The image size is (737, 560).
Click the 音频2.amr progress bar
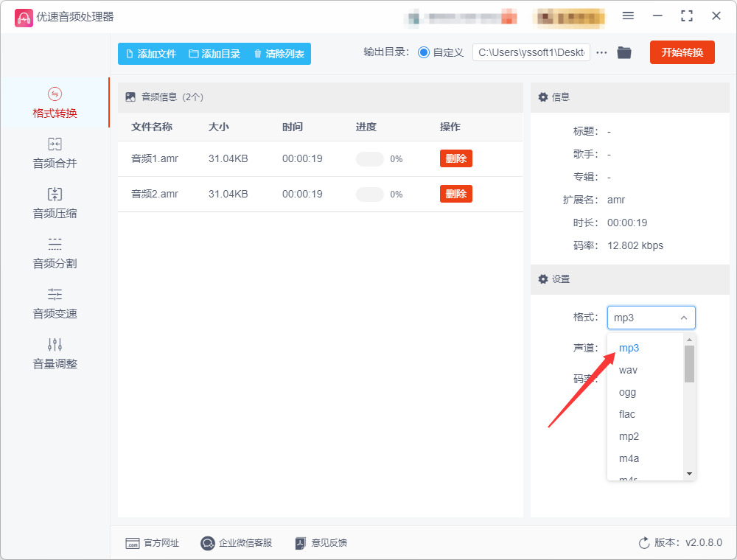pos(370,194)
